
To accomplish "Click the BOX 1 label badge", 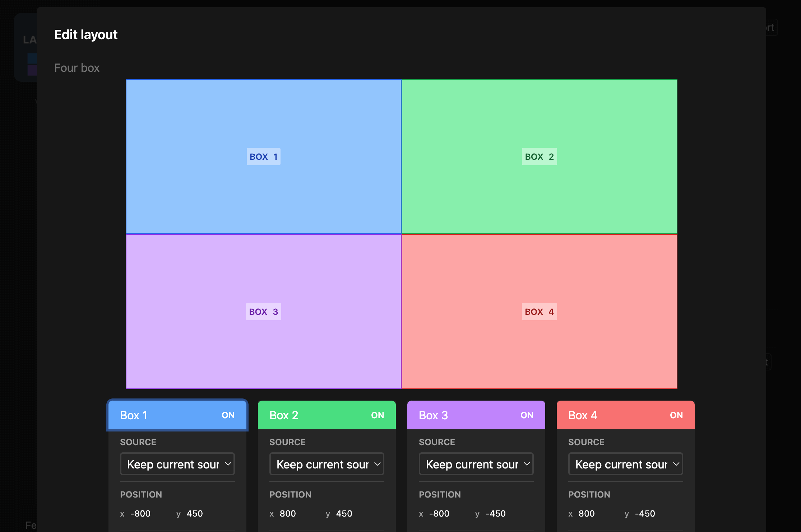I will (263, 157).
